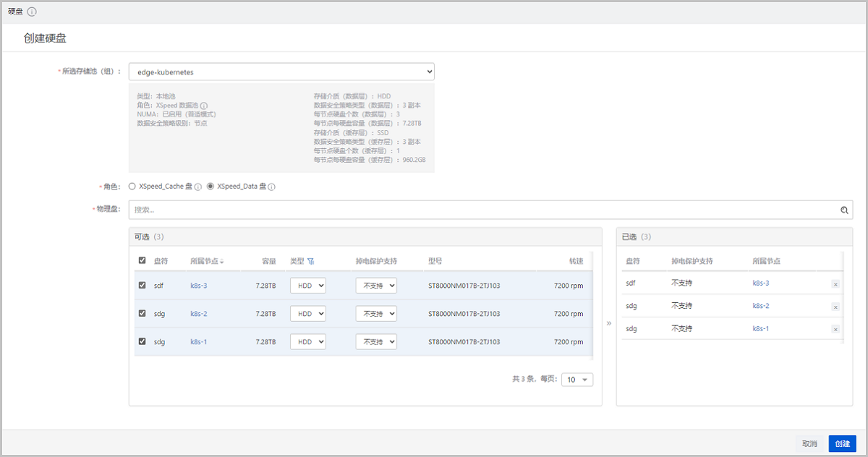Click sort arrow on 所属节点 column header
Image resolution: width=868 pixels, height=457 pixels.
222,262
